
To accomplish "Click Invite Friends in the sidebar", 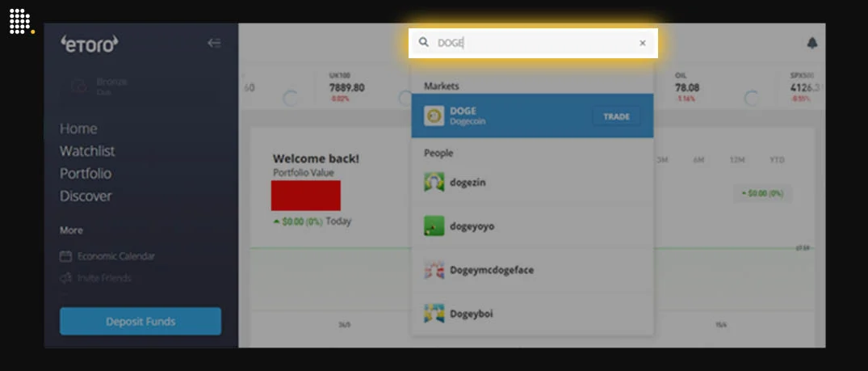I will coord(104,278).
